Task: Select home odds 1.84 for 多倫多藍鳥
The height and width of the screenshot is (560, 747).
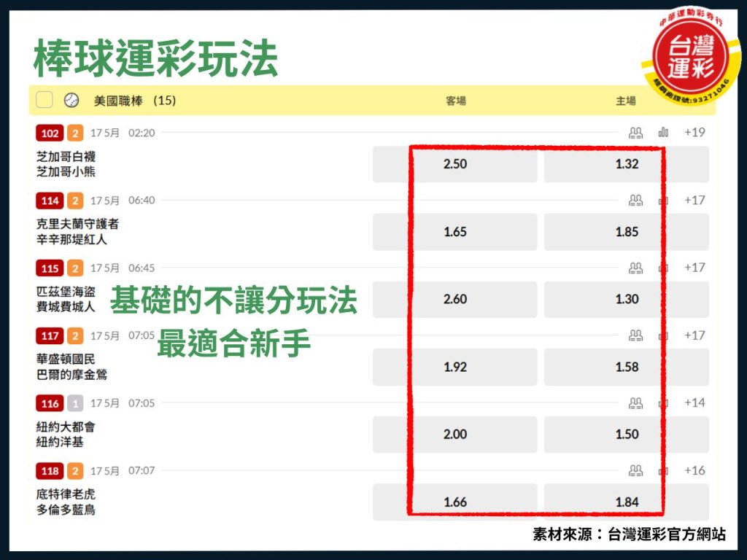Action: point(627,502)
